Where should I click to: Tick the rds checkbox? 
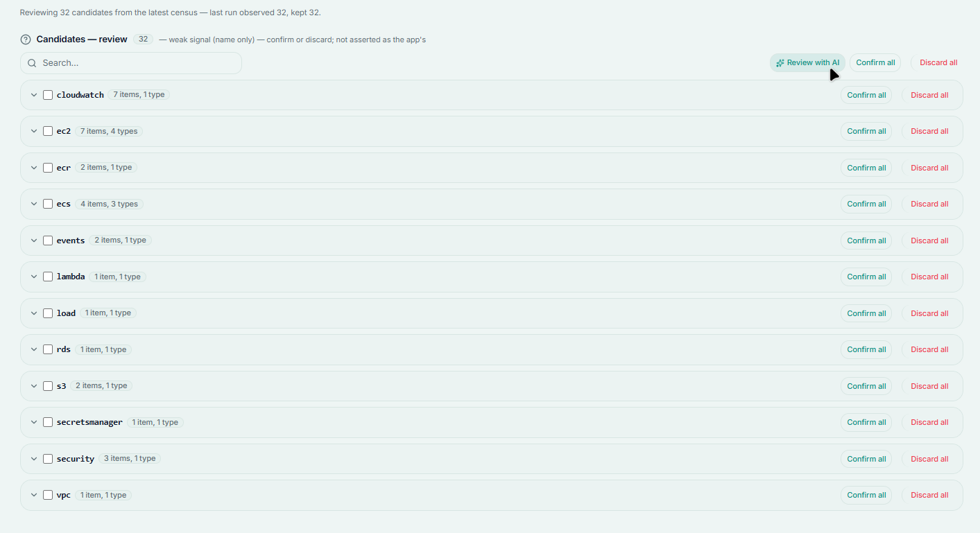[x=48, y=349]
